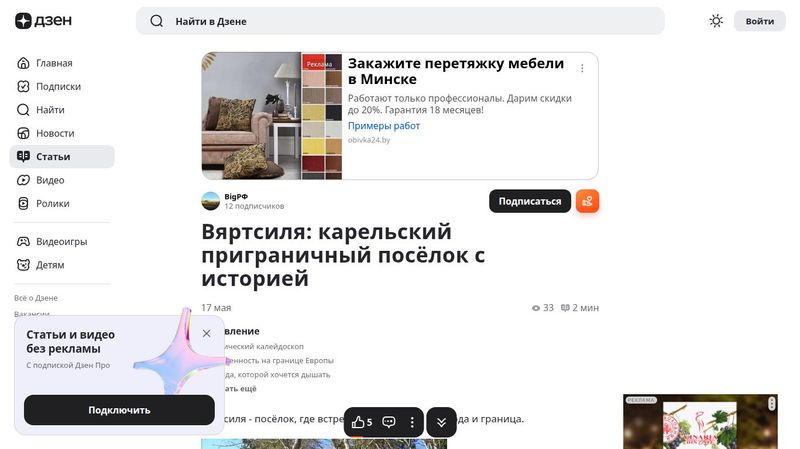Open the Детям section icon
This screenshot has width=800, height=449.
24,265
